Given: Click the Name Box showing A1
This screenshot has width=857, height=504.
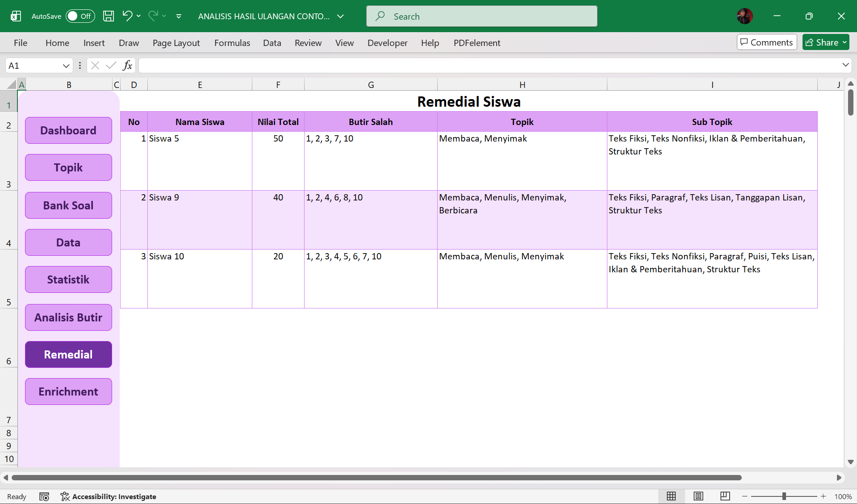Looking at the screenshot, I should 33,66.
